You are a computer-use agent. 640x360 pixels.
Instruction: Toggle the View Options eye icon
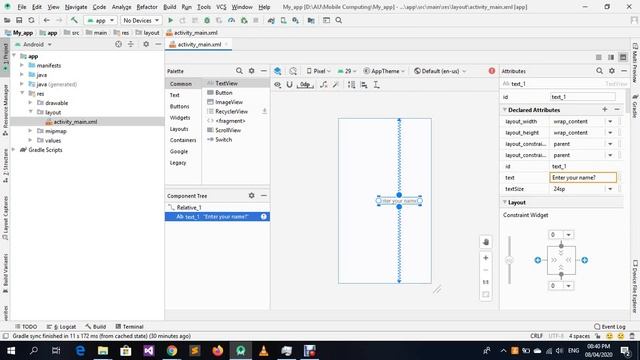click(278, 84)
